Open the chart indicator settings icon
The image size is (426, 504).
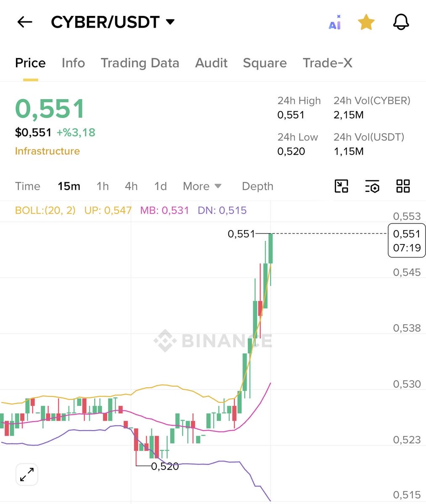coord(372,186)
